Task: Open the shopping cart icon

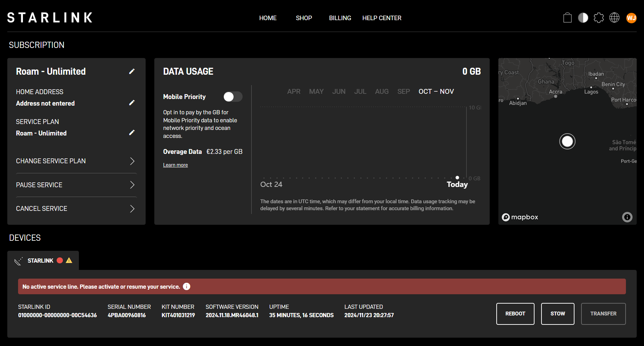Action: coord(567,18)
